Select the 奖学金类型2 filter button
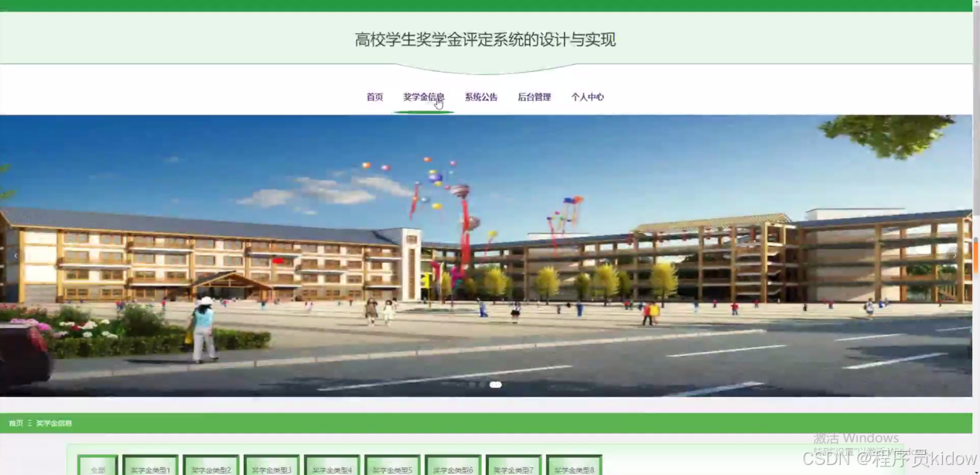This screenshot has width=980, height=475. click(x=210, y=466)
